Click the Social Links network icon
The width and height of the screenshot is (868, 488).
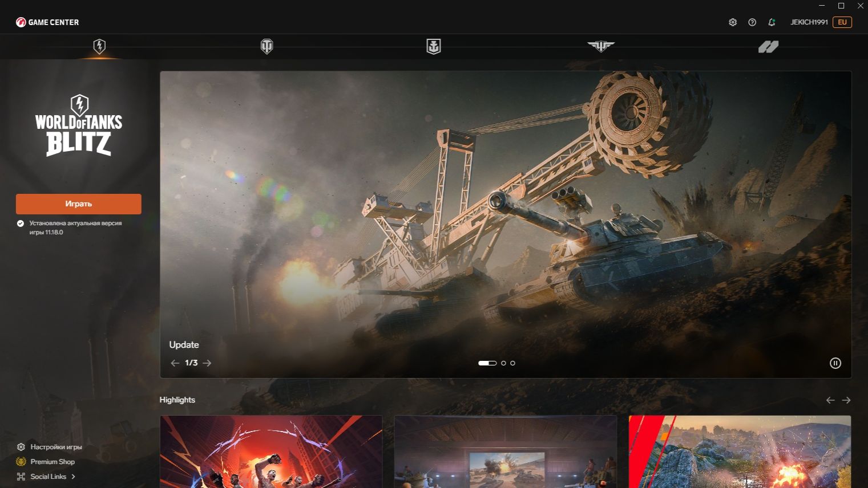(x=21, y=477)
